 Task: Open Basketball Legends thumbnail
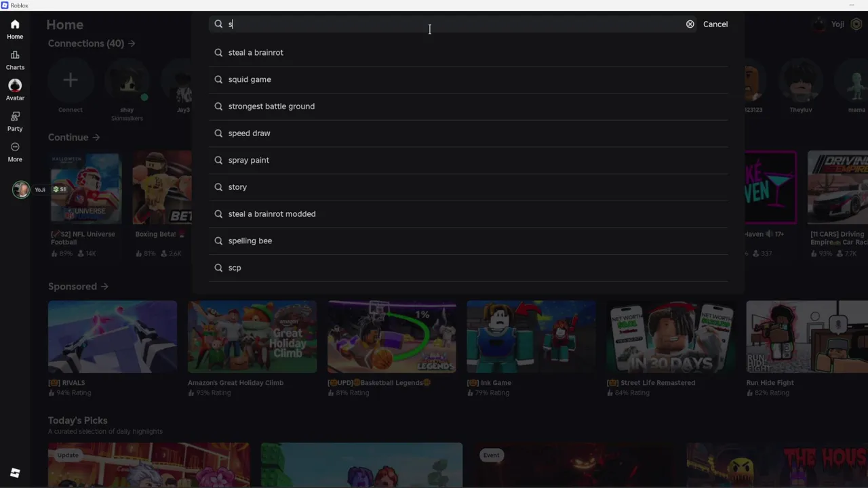click(x=392, y=337)
